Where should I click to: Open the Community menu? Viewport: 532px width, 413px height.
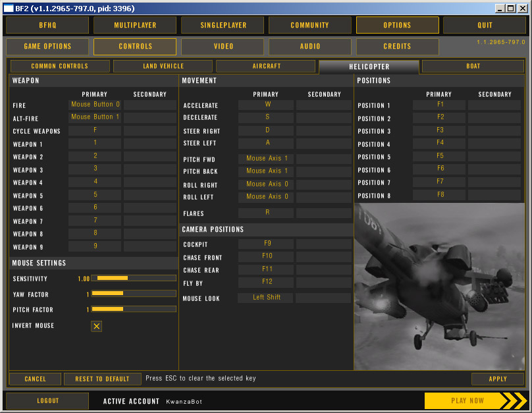[309, 25]
